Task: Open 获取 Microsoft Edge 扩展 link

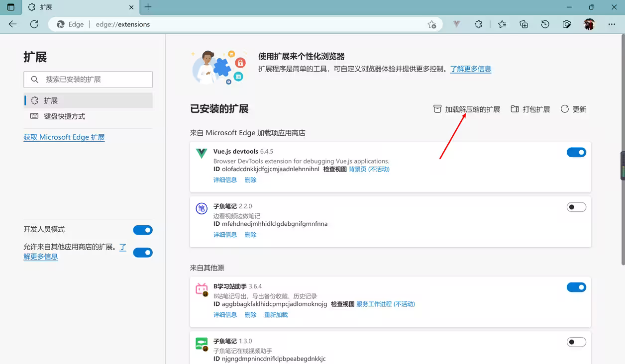Action: point(64,137)
